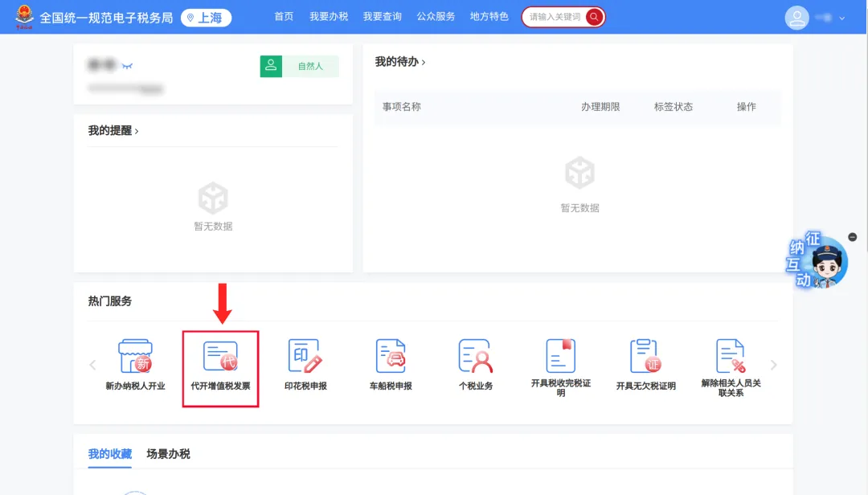Open the 上海 region selector

point(206,18)
